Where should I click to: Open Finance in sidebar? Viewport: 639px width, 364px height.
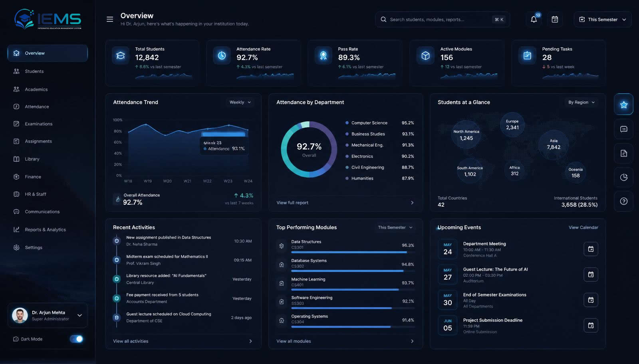pyautogui.click(x=48, y=177)
